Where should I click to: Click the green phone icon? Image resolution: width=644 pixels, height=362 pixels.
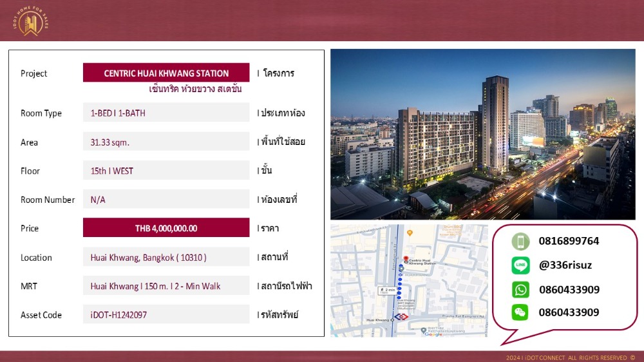(520, 241)
